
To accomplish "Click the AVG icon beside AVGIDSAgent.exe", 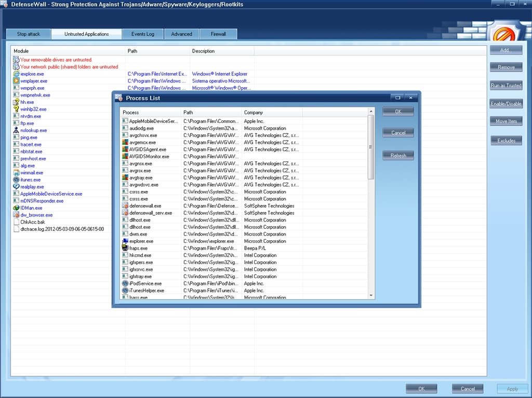I will click(x=125, y=149).
